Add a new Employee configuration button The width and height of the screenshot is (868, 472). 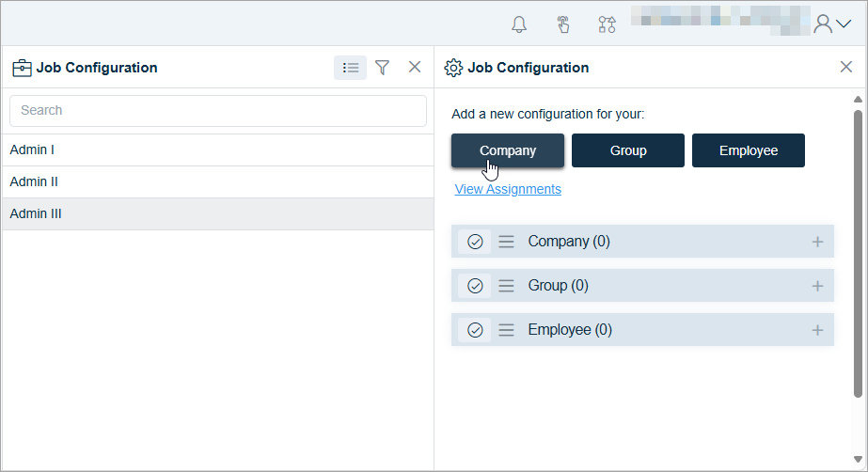pos(749,150)
